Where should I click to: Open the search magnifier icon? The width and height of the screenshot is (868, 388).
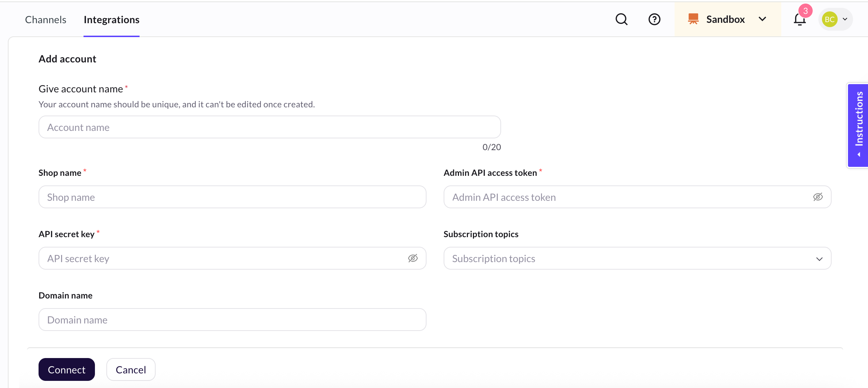tap(621, 19)
